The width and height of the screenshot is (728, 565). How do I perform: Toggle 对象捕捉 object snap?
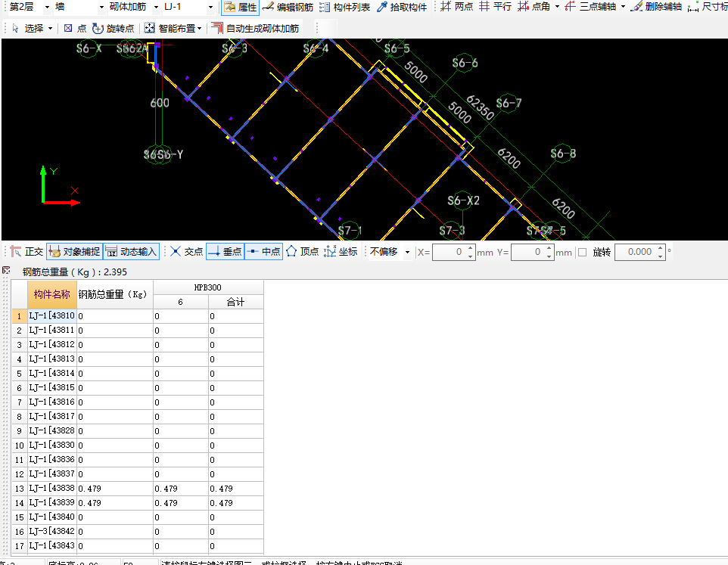pos(75,251)
